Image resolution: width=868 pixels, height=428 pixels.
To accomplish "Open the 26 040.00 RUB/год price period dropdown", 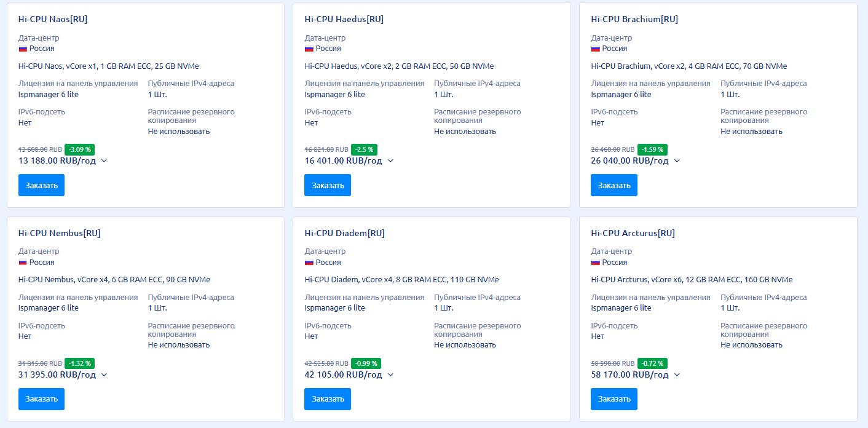I will point(677,161).
